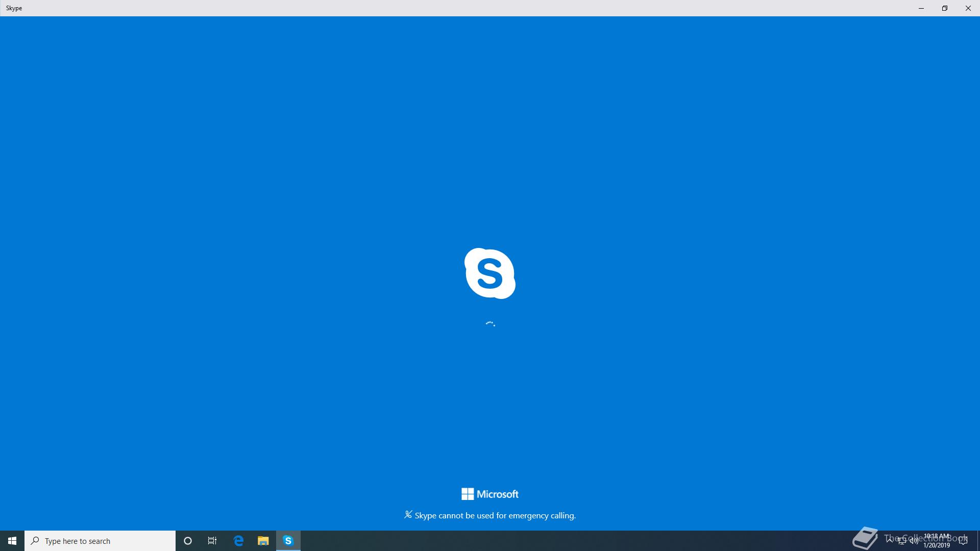Launch Microsoft Edge from the taskbar
The image size is (980, 551).
coord(238,541)
